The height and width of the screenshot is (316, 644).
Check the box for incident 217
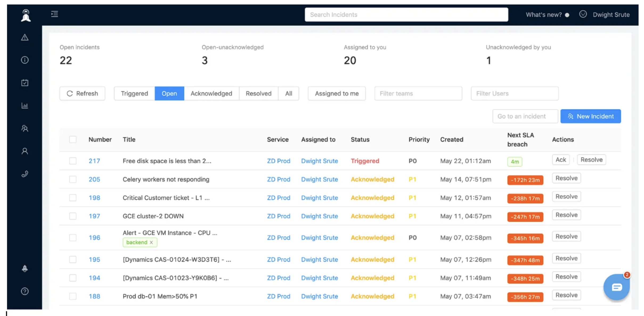pyautogui.click(x=73, y=161)
